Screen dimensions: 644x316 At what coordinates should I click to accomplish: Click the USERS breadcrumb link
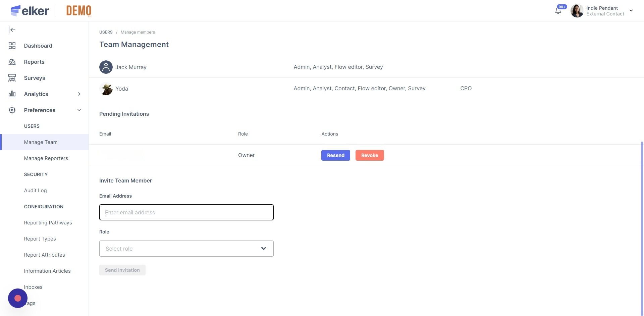(x=106, y=32)
